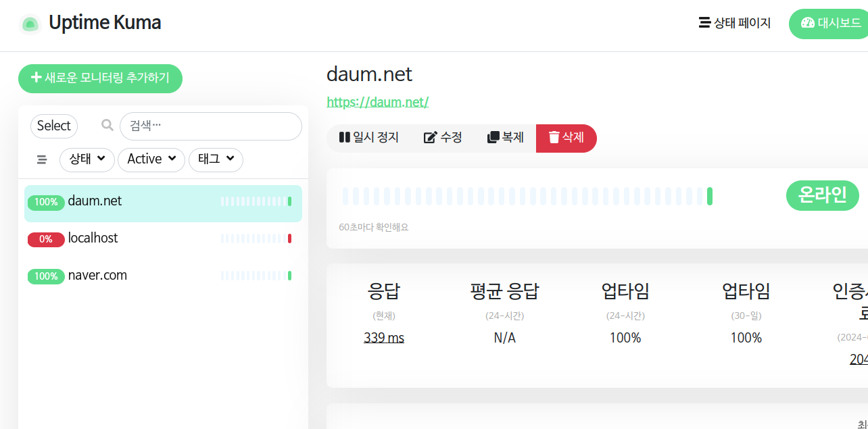Click the 검색 search input field
Screen dimensions: 868x429
point(210,126)
